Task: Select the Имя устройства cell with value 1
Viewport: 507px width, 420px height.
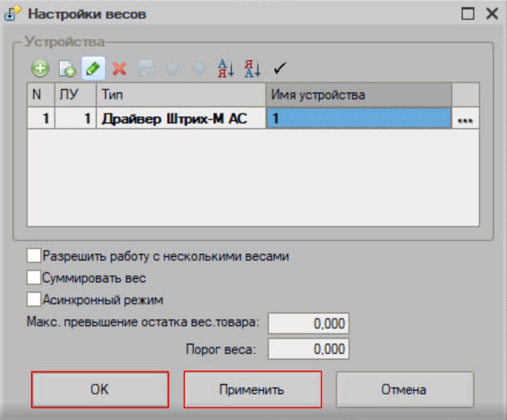Action: 359,118
